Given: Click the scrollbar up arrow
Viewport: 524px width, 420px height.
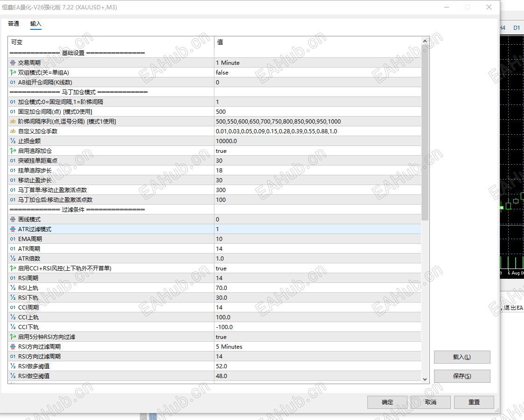Looking at the screenshot, I should click(x=425, y=41).
